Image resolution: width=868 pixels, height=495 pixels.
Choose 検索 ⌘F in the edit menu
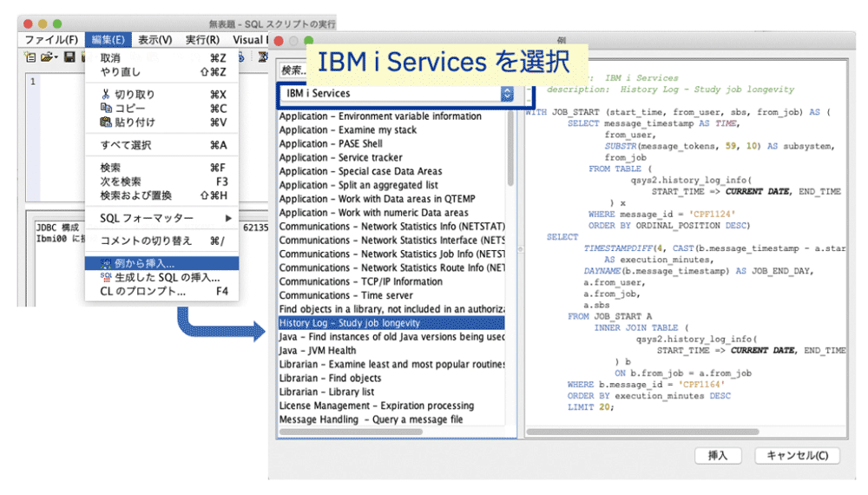(x=162, y=168)
